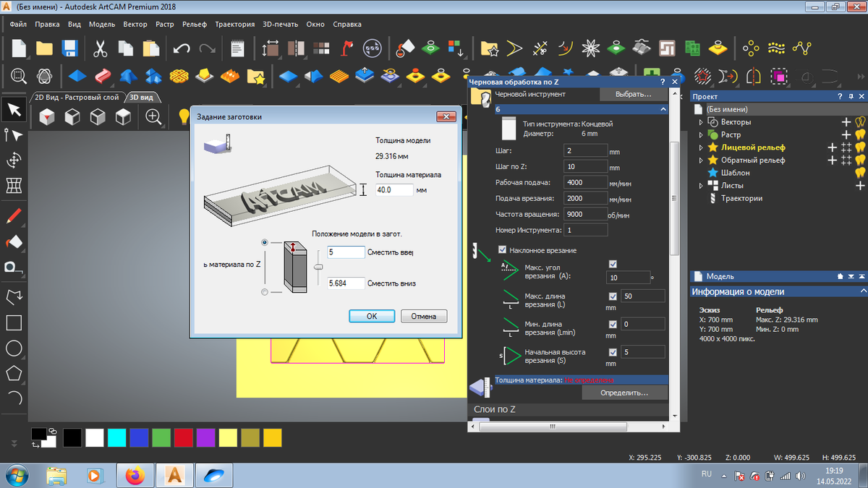Click the Частота вращения input field
This screenshot has height=488, width=868.
[x=585, y=215]
